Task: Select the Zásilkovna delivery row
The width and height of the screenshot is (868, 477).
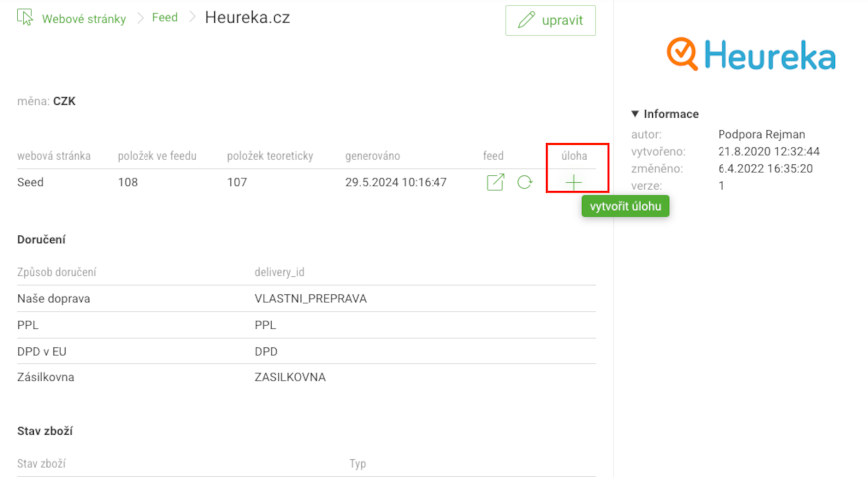Action: click(306, 378)
